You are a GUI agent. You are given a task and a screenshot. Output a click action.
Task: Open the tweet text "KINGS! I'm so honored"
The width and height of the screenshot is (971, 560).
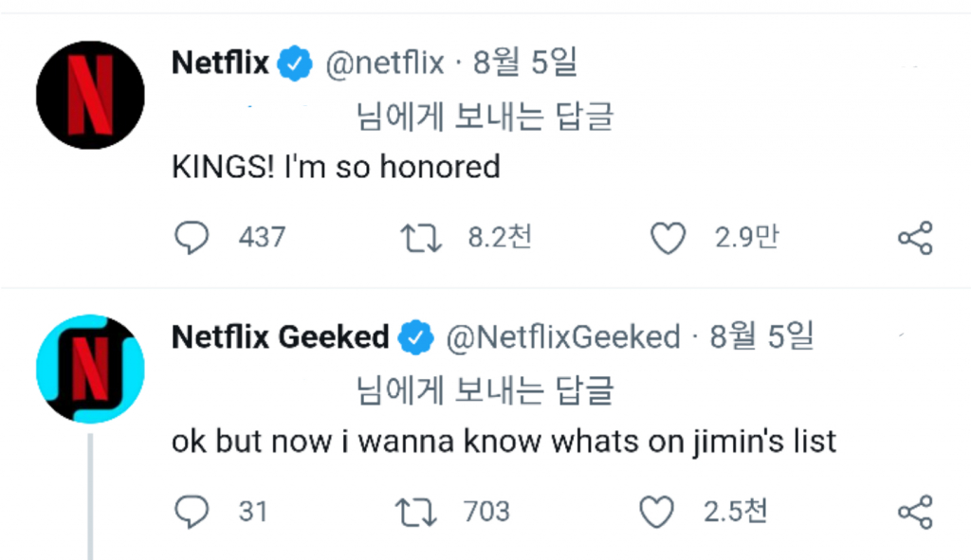point(336,167)
